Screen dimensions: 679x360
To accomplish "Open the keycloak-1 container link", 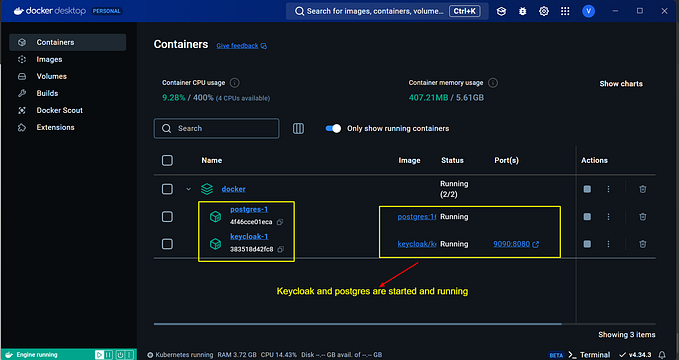I will pos(249,237).
